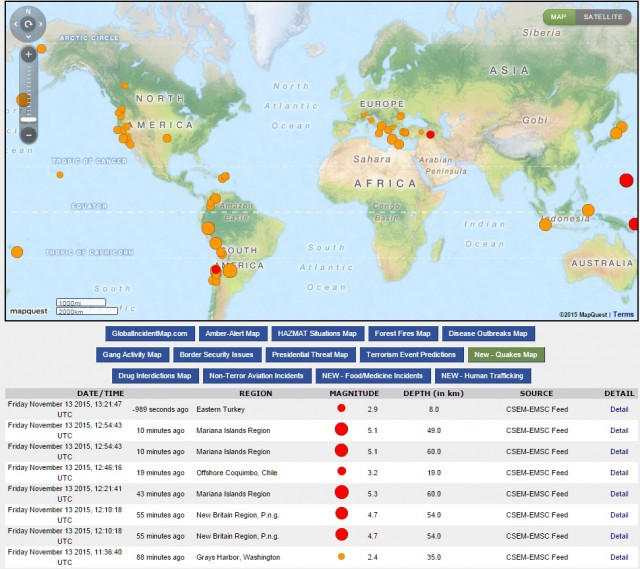Click the MapQuest Terms link

pyautogui.click(x=623, y=314)
